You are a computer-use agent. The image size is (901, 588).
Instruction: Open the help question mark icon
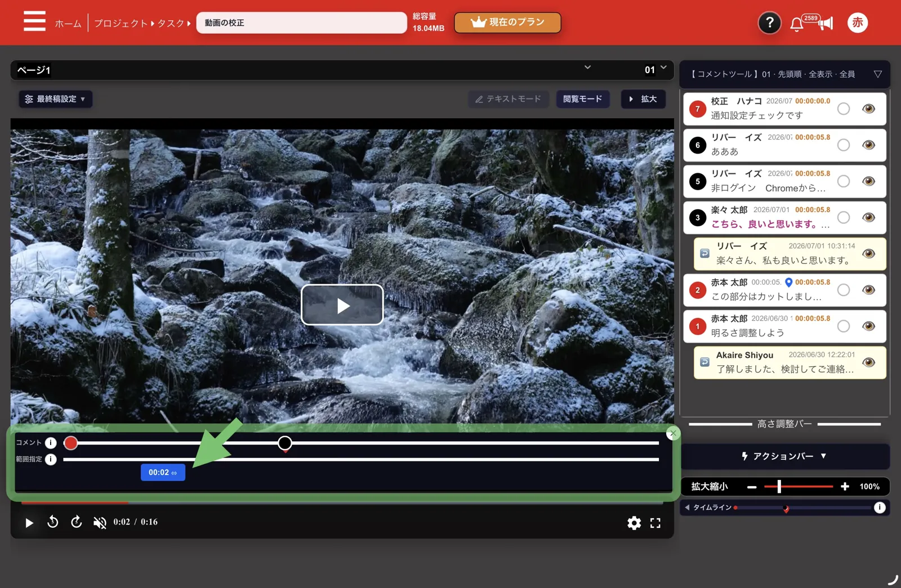click(x=769, y=23)
